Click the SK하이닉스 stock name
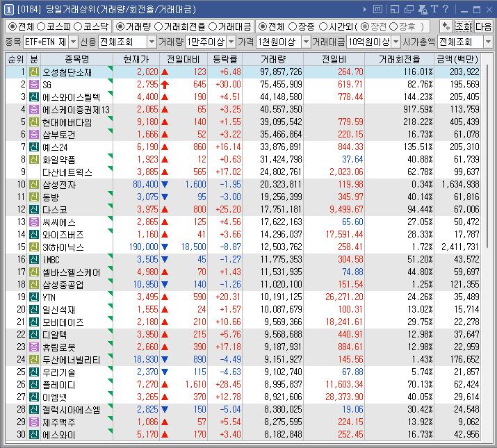 [x=63, y=247]
